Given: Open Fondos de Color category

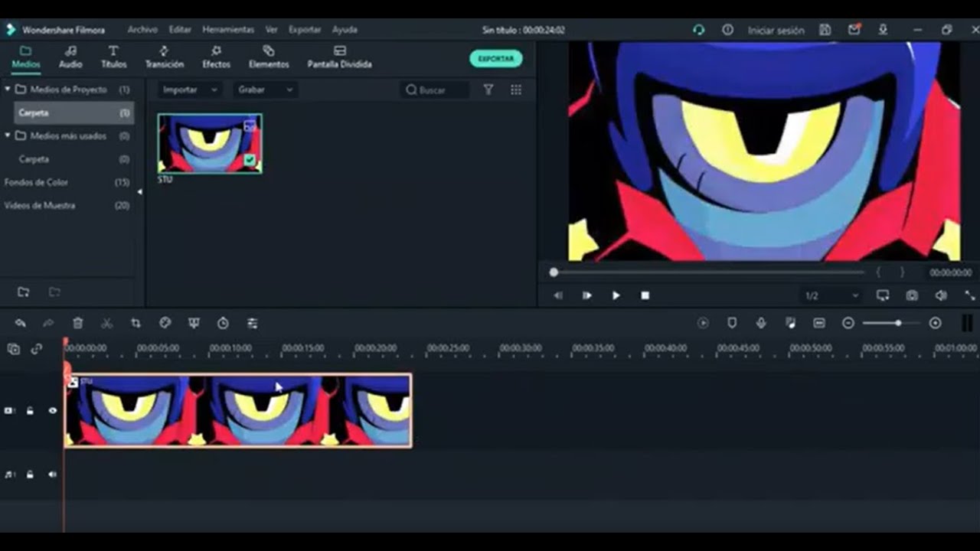Looking at the screenshot, I should point(67,182).
